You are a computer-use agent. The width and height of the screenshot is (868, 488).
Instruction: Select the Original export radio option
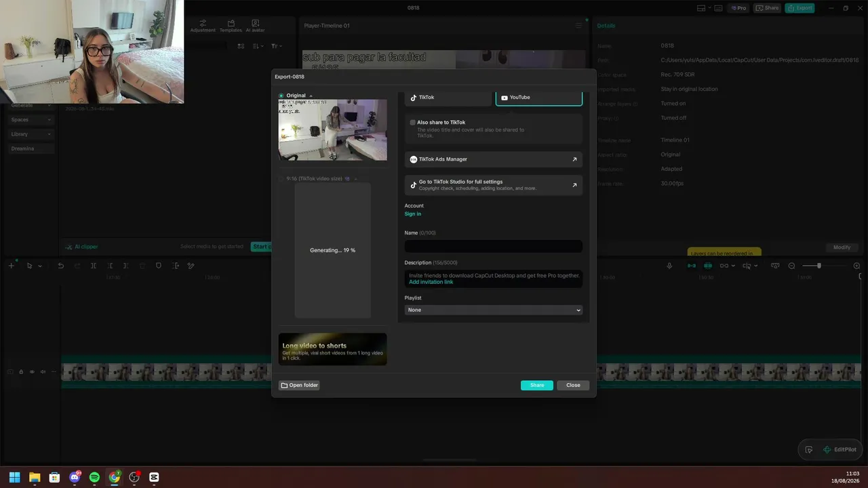[x=281, y=96]
